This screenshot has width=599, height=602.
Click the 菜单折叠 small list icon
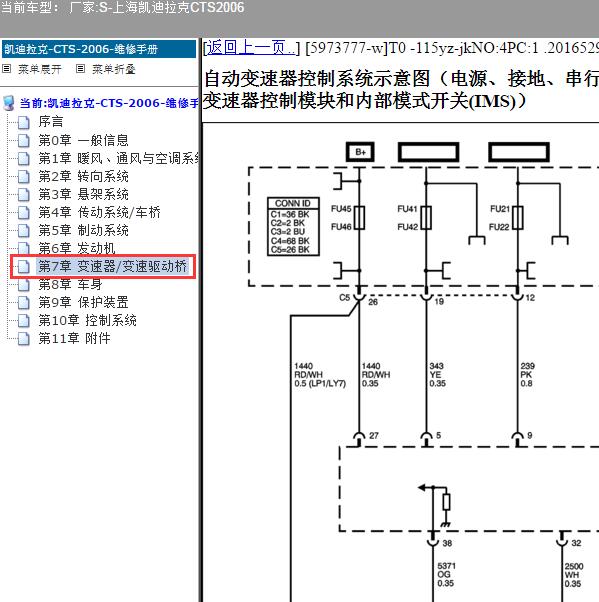(80, 69)
